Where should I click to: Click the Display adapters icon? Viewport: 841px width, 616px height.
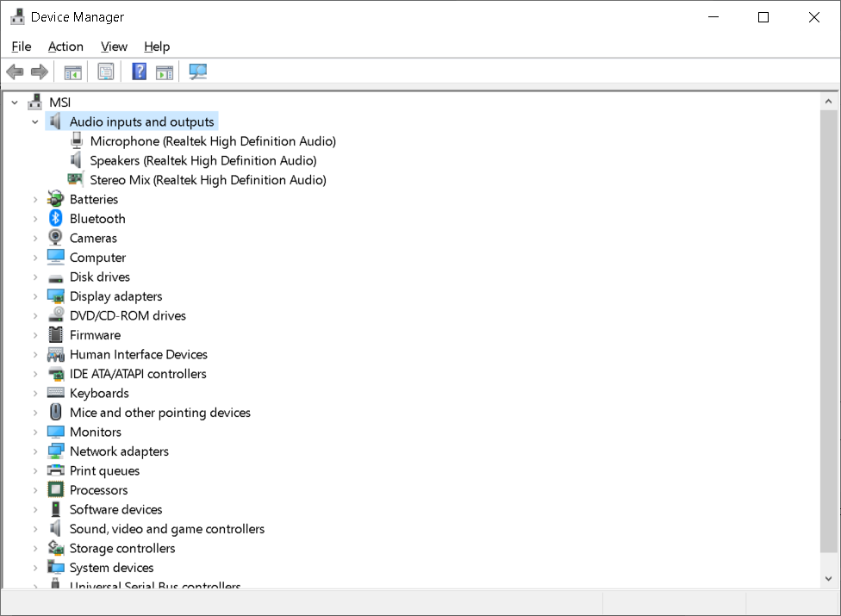pyautogui.click(x=56, y=296)
